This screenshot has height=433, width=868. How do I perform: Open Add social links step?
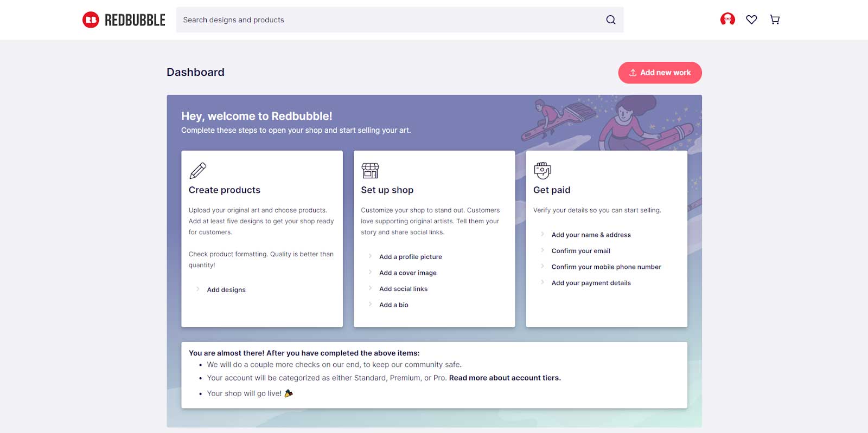click(403, 289)
